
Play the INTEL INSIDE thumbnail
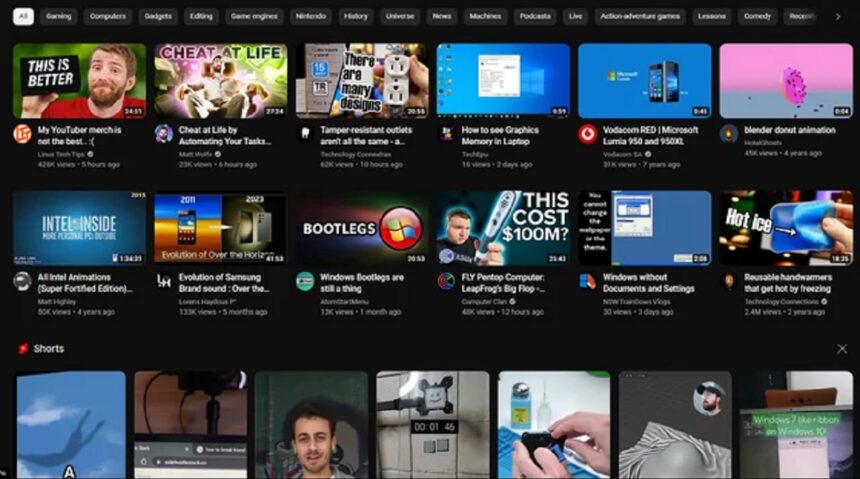point(80,228)
